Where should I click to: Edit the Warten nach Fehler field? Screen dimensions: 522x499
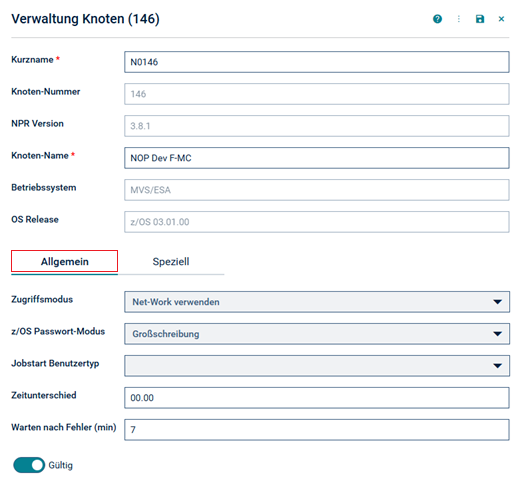point(317,430)
